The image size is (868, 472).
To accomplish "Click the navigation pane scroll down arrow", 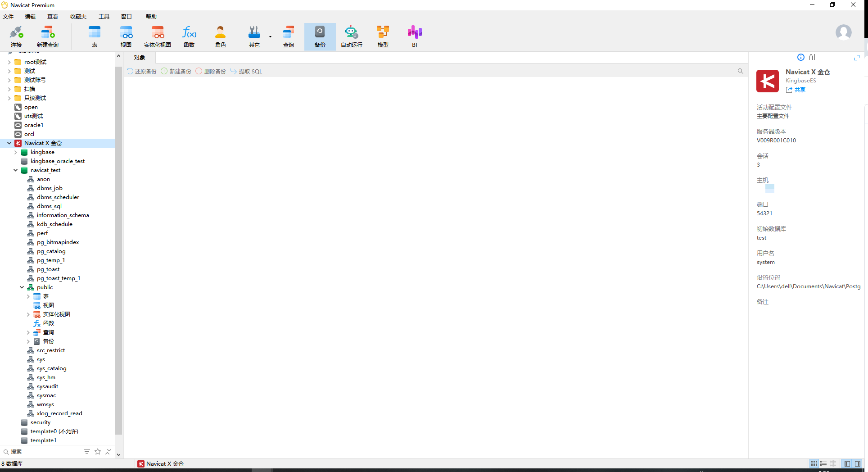I will click(119, 454).
